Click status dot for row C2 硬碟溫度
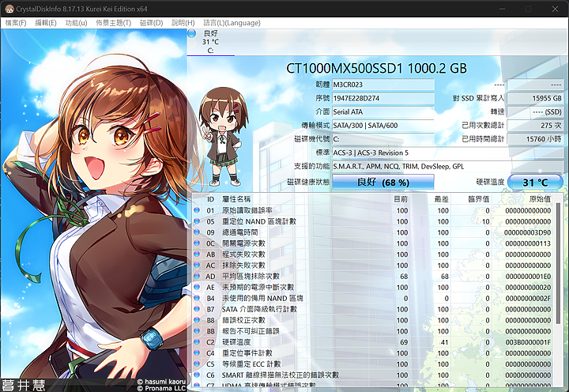The height and width of the screenshot is (392, 569). coord(197,341)
